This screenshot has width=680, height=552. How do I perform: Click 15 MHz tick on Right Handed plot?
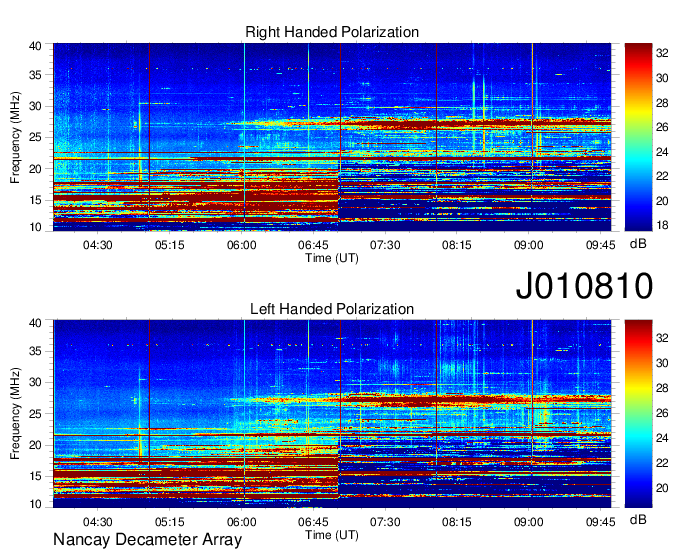tap(35, 200)
